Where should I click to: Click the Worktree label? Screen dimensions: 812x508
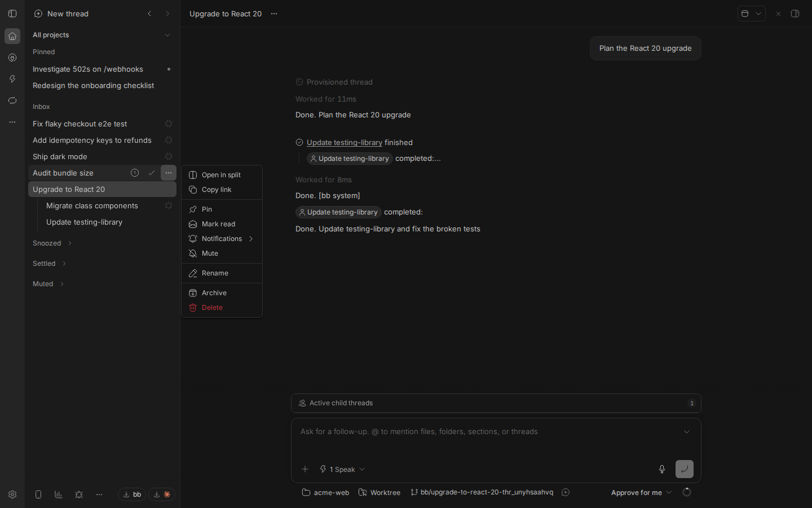coord(379,492)
